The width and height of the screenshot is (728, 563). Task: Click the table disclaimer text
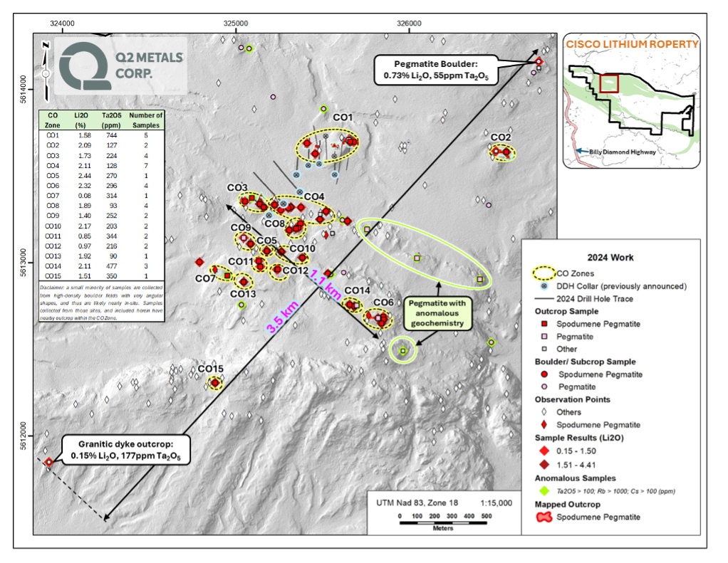[101, 302]
